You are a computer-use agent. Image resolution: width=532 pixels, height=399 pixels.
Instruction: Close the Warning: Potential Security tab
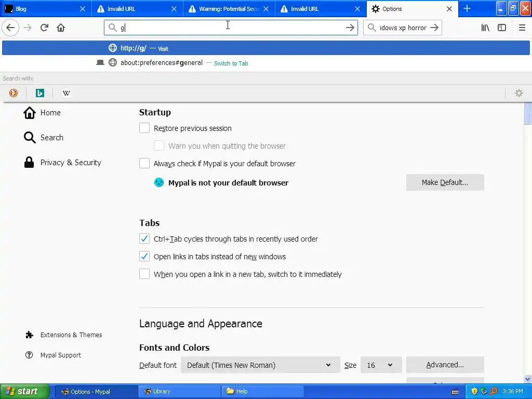click(266, 9)
